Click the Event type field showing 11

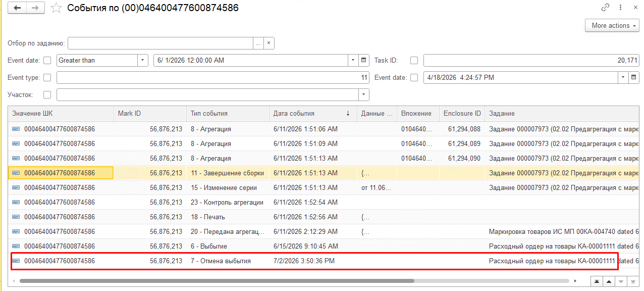[212, 78]
